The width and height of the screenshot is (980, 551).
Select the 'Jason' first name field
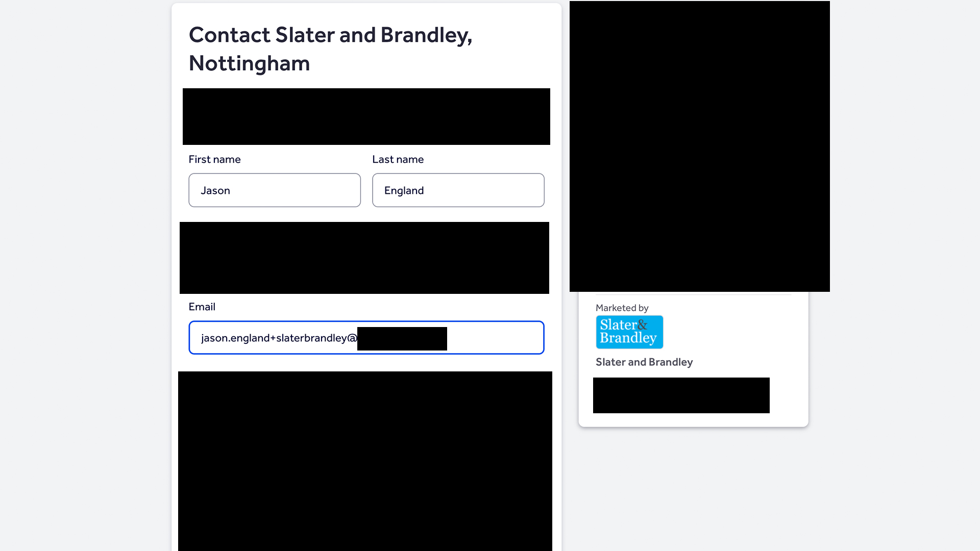pyautogui.click(x=275, y=190)
